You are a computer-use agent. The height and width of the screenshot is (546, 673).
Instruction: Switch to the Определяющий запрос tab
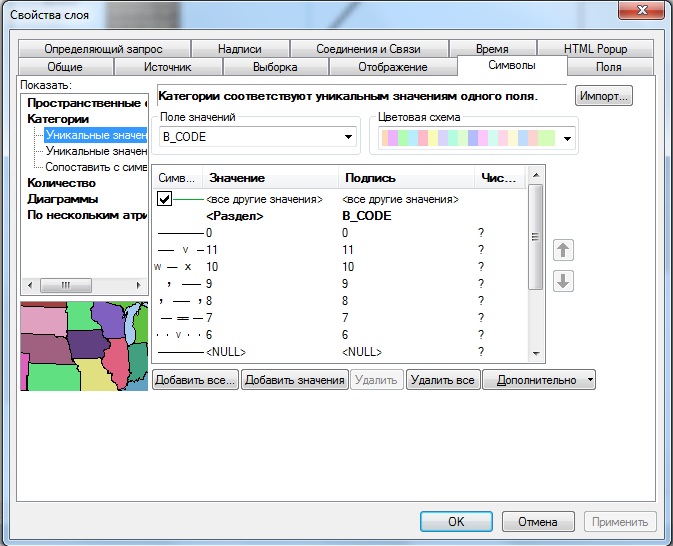[x=103, y=49]
